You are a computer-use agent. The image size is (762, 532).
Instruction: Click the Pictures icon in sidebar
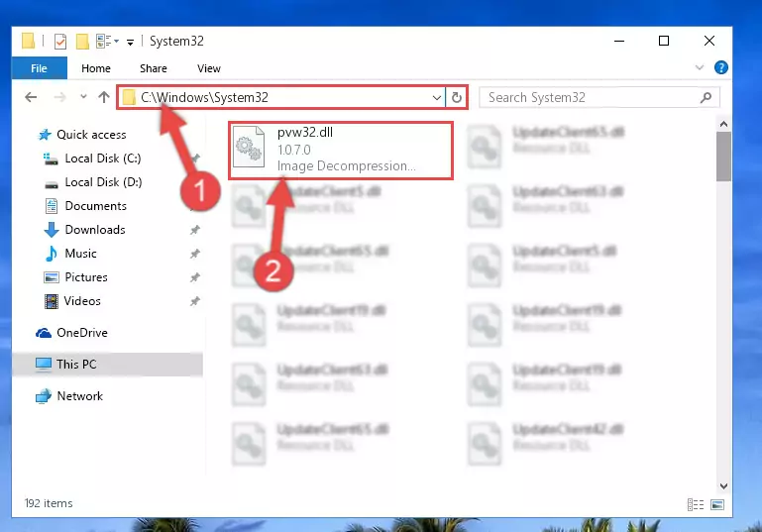point(51,277)
